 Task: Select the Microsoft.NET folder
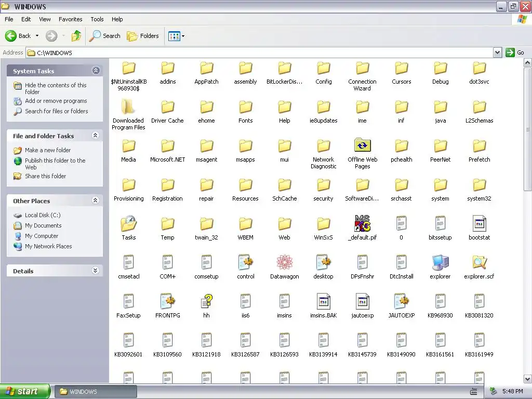click(x=168, y=146)
